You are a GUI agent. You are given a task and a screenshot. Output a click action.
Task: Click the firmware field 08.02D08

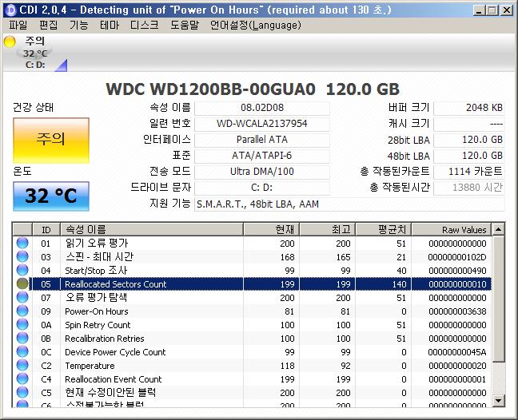click(x=262, y=108)
